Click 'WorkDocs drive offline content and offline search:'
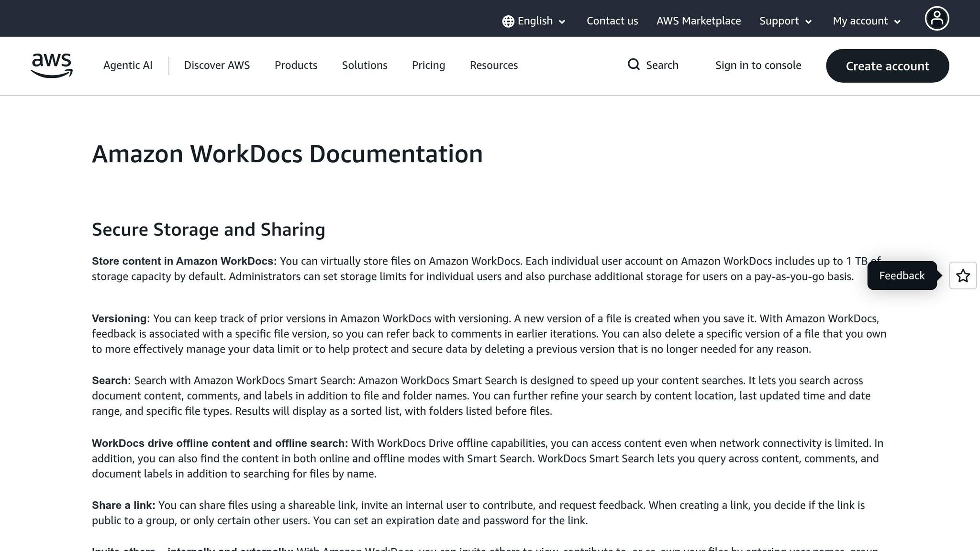This screenshot has width=980, height=551. pyautogui.click(x=220, y=443)
